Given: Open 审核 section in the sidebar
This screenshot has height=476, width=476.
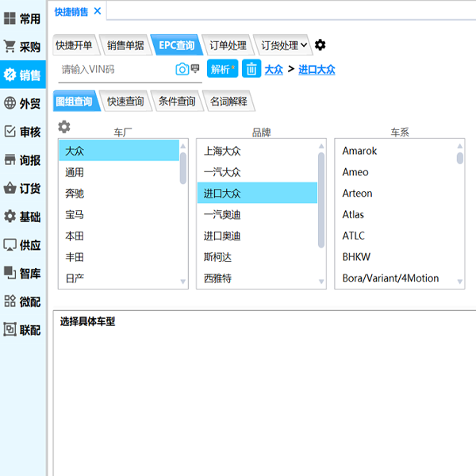Looking at the screenshot, I should point(22,132).
